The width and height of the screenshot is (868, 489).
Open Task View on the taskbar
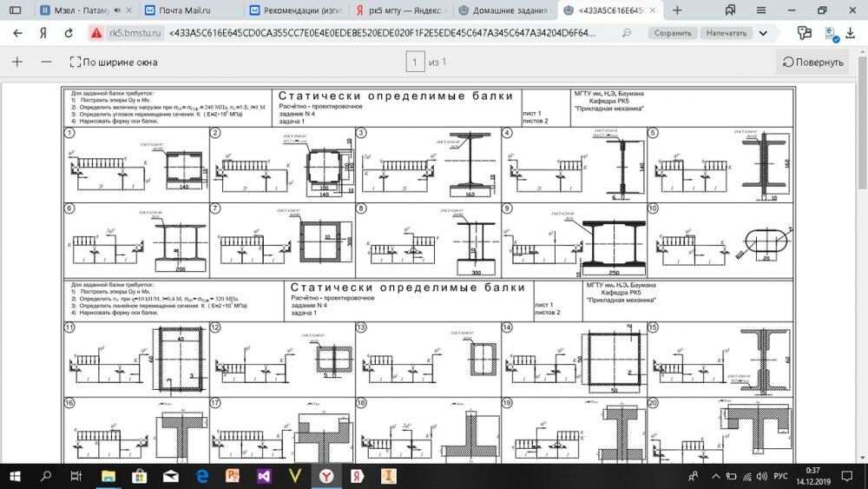[76, 476]
